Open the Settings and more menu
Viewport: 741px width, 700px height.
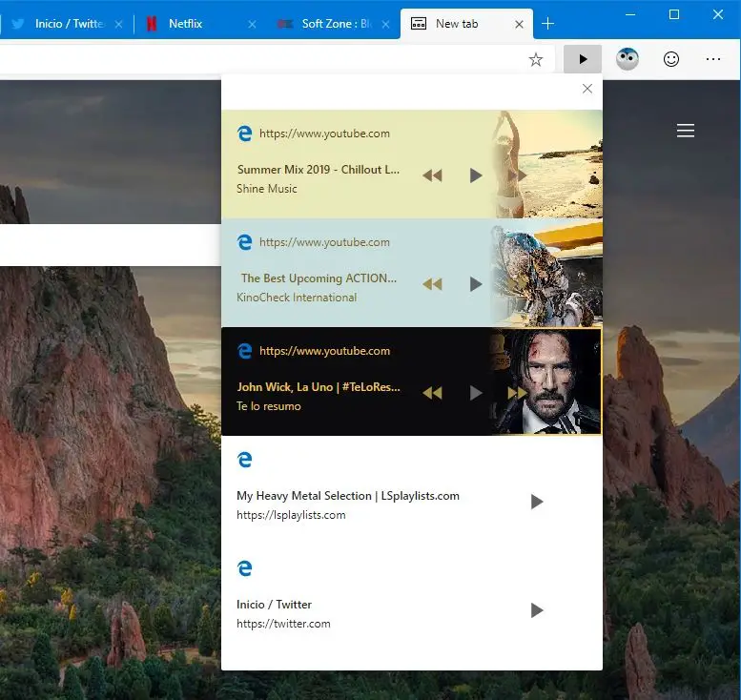pos(712,59)
